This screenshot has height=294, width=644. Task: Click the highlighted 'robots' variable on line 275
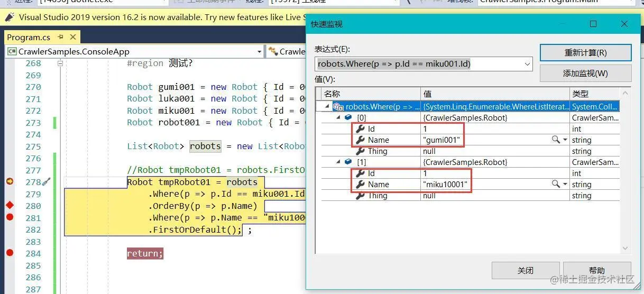205,146
